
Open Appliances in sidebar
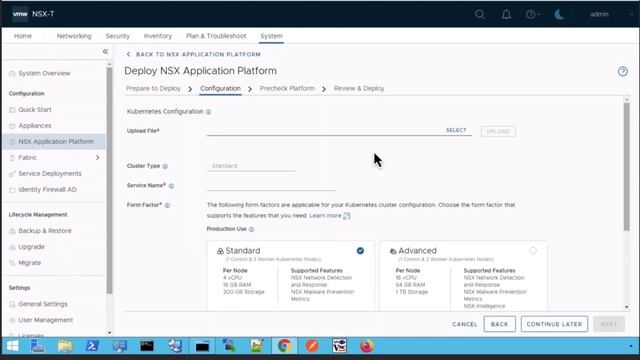[x=35, y=126]
